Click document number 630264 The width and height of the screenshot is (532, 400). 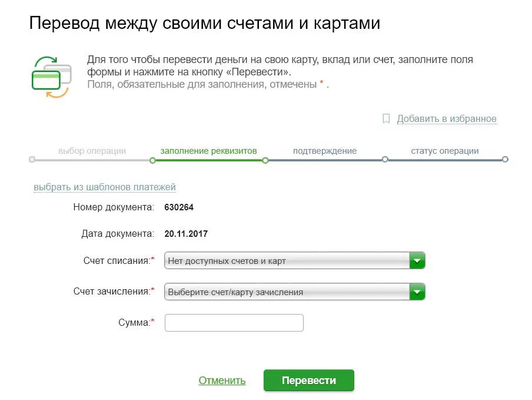pyautogui.click(x=179, y=207)
